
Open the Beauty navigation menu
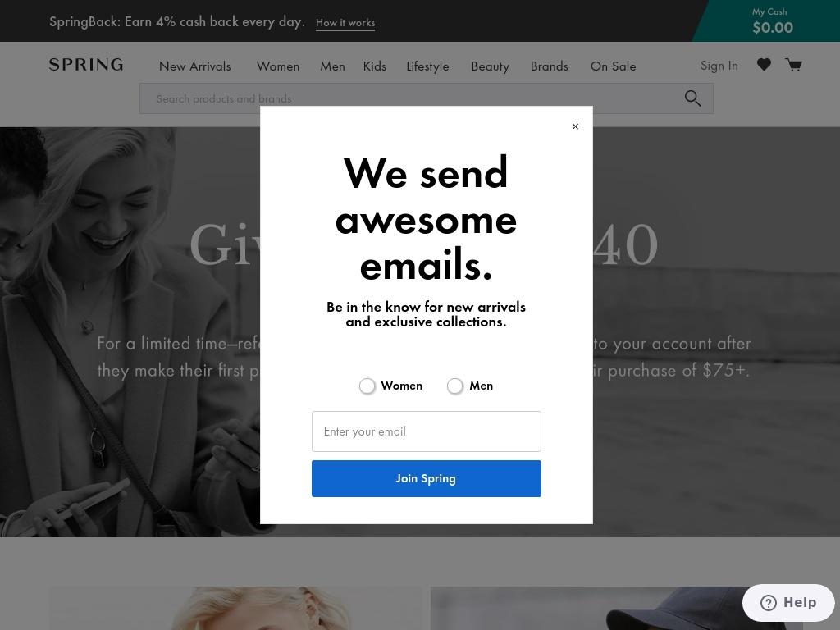pyautogui.click(x=491, y=66)
